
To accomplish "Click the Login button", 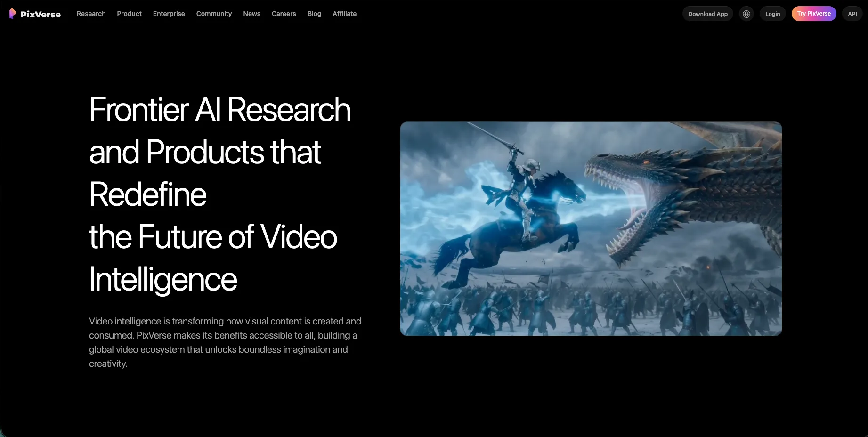I will tap(773, 14).
